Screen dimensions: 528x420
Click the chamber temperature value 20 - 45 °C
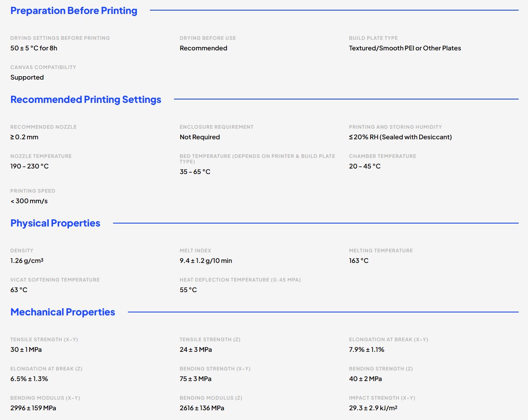point(365,166)
